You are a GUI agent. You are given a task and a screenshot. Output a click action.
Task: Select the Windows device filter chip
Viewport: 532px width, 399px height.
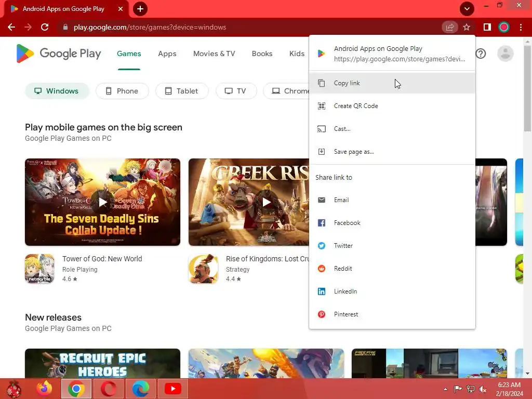pos(57,91)
